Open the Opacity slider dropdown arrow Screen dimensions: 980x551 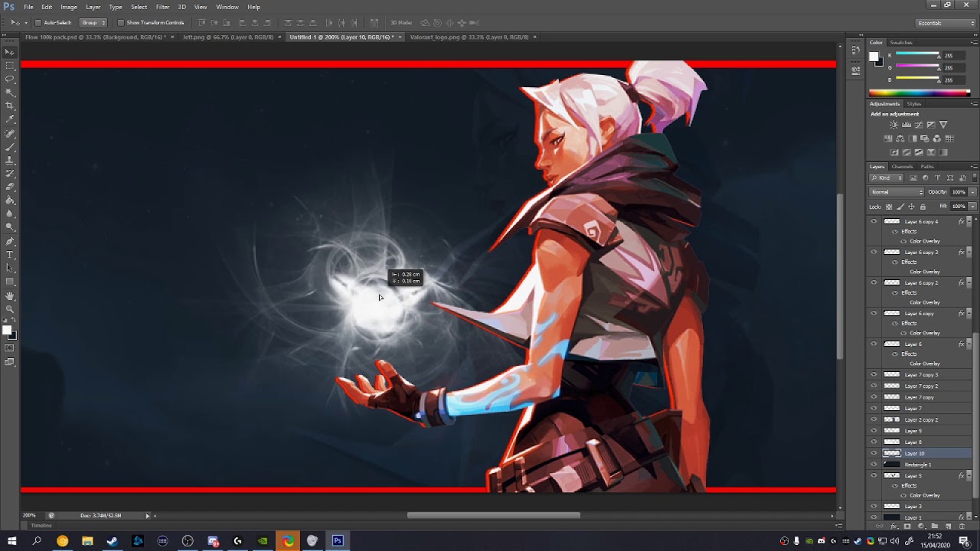point(972,192)
